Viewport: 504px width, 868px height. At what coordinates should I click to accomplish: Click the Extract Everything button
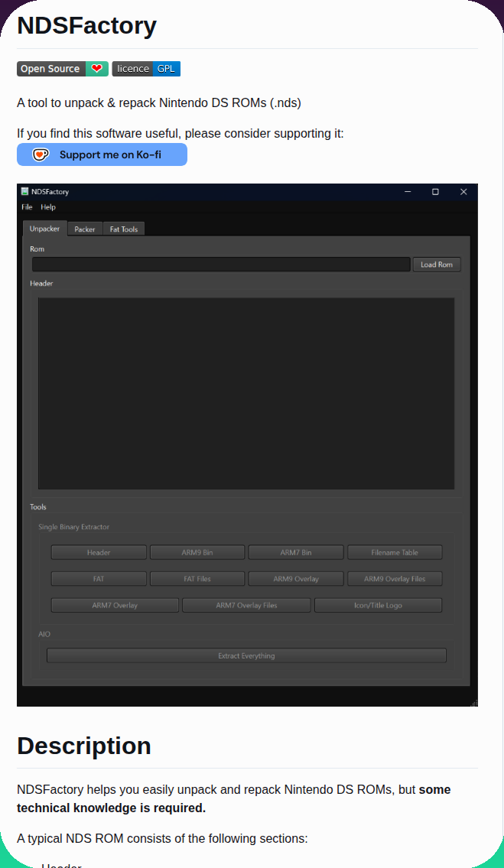246,655
